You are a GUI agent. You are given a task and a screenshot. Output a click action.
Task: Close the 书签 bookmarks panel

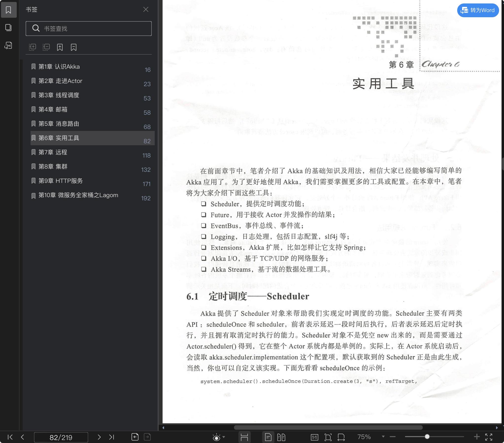146,9
